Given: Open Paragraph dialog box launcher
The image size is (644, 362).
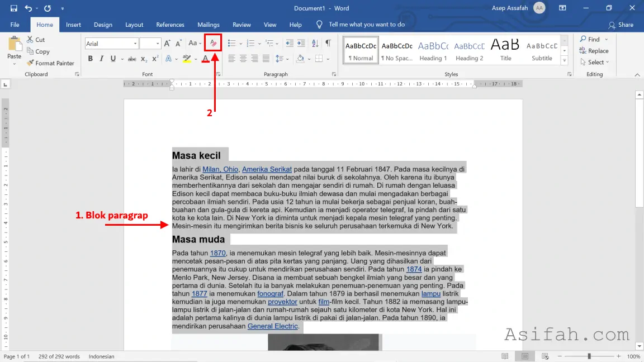Looking at the screenshot, I should 334,74.
